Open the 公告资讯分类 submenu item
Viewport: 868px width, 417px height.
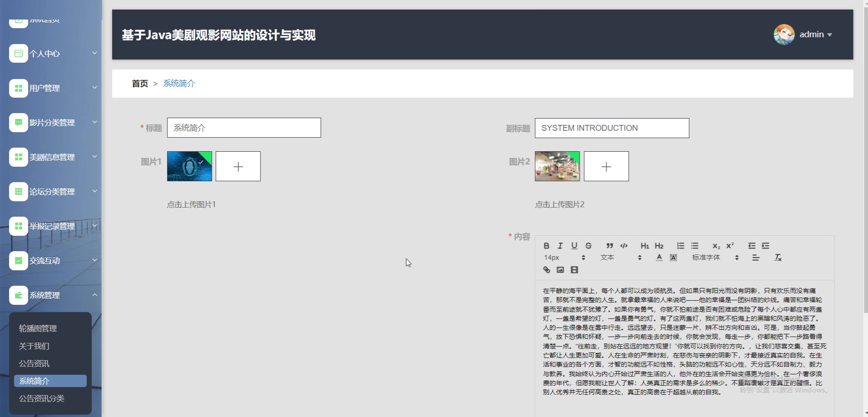(50, 398)
